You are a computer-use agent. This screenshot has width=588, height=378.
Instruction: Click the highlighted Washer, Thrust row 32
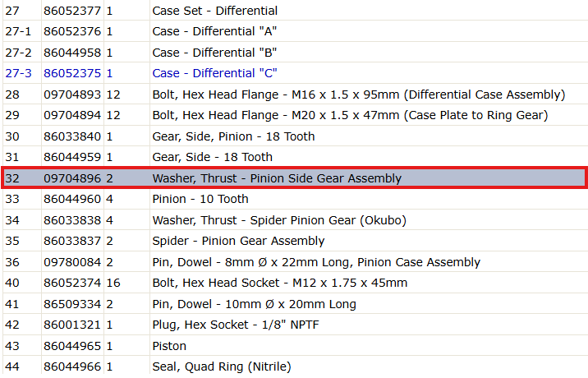(x=295, y=178)
